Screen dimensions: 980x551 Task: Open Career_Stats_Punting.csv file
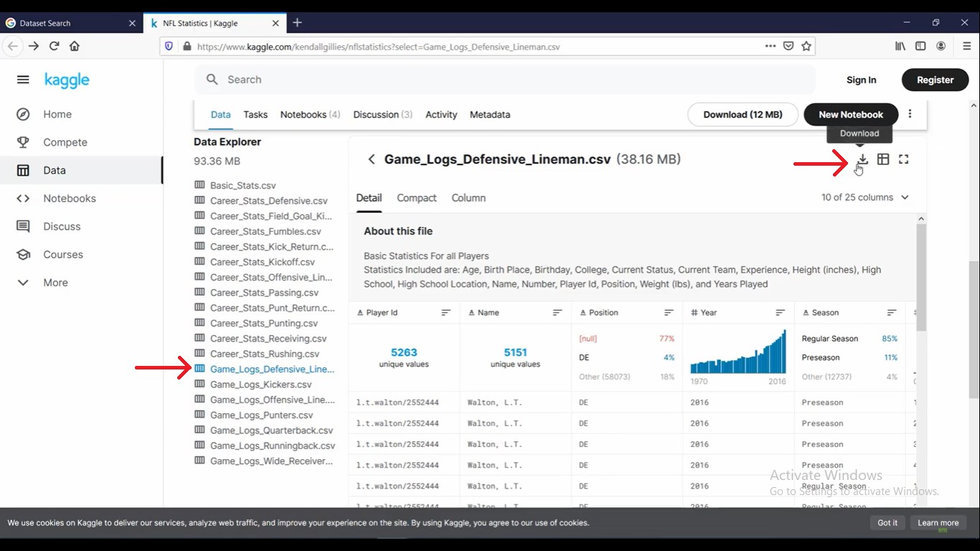pyautogui.click(x=264, y=323)
